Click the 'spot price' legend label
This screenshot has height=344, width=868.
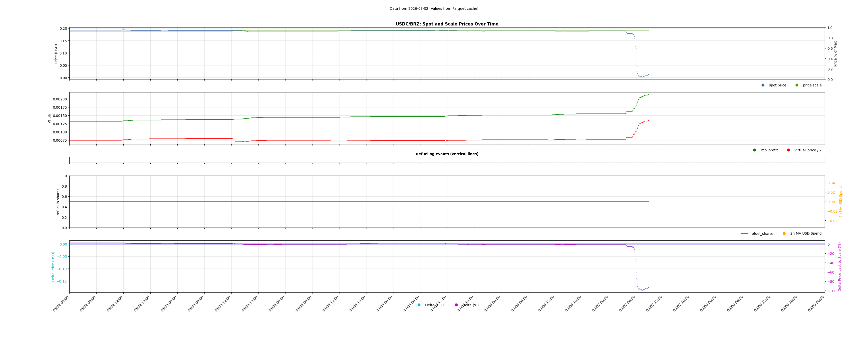[x=777, y=86]
